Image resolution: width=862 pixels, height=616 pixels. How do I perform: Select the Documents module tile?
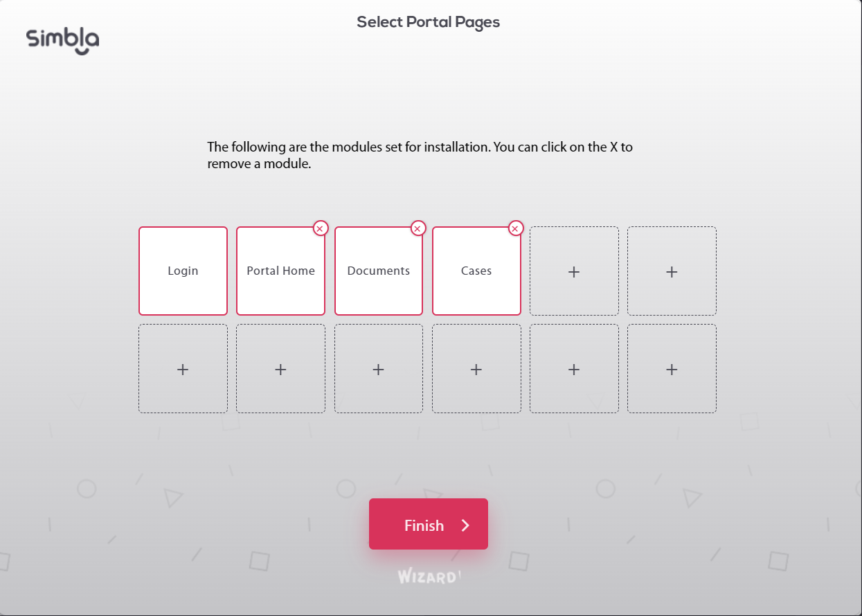pos(379,271)
